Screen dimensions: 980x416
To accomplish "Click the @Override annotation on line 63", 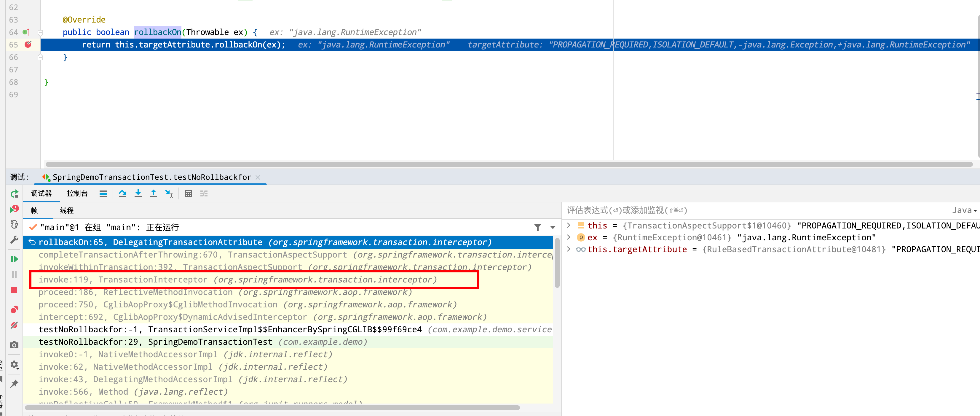I will pyautogui.click(x=84, y=20).
